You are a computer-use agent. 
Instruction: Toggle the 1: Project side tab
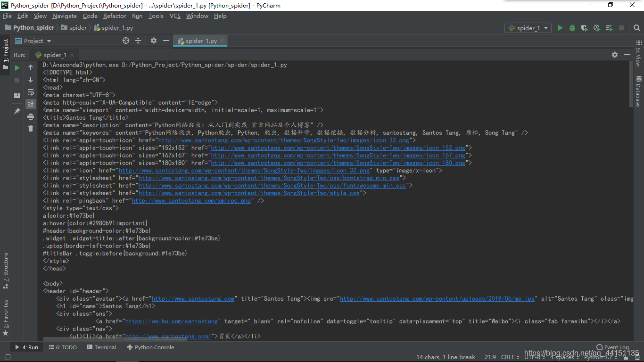click(x=5, y=54)
